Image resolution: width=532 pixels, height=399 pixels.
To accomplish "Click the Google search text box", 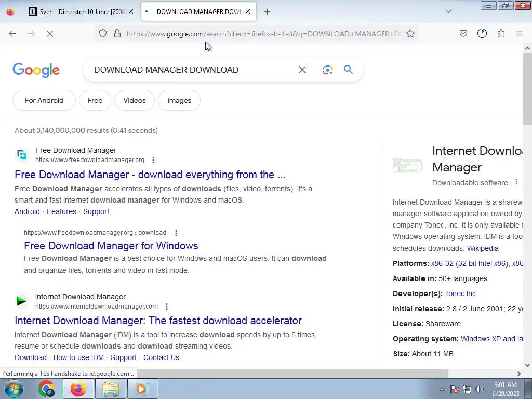I will click(x=190, y=70).
